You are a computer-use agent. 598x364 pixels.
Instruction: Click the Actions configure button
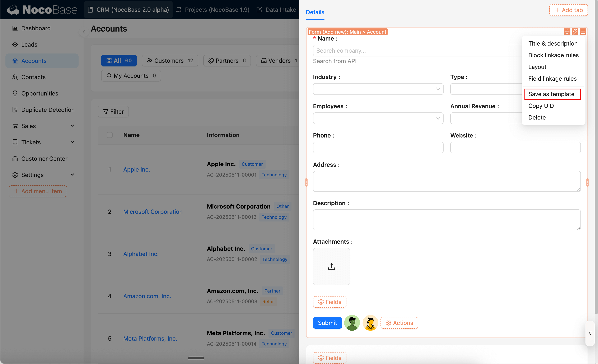[399, 323]
